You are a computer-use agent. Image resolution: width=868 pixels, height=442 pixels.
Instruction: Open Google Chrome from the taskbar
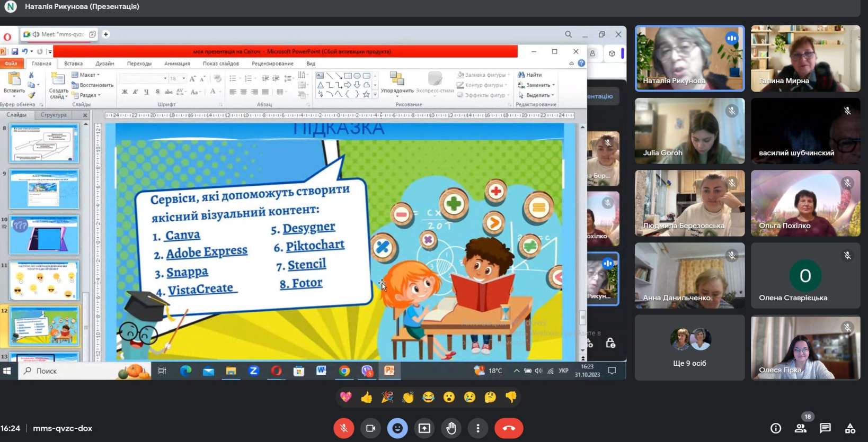(x=344, y=371)
